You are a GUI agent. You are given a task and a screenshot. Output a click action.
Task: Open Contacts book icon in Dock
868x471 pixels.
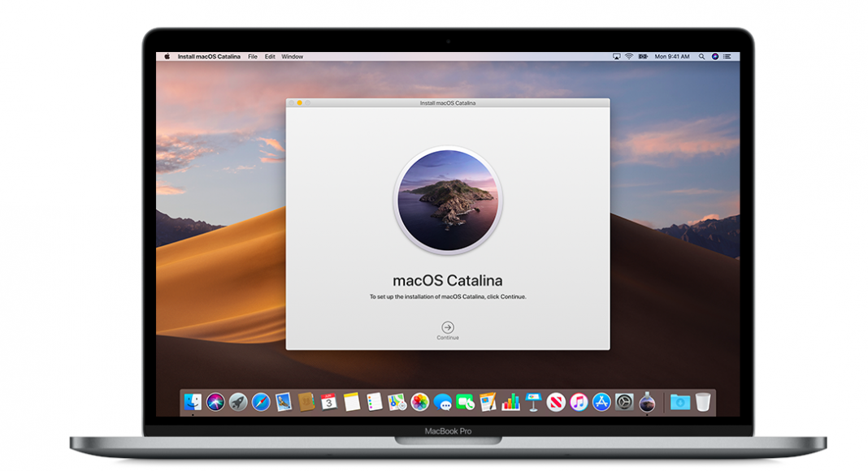[306, 402]
